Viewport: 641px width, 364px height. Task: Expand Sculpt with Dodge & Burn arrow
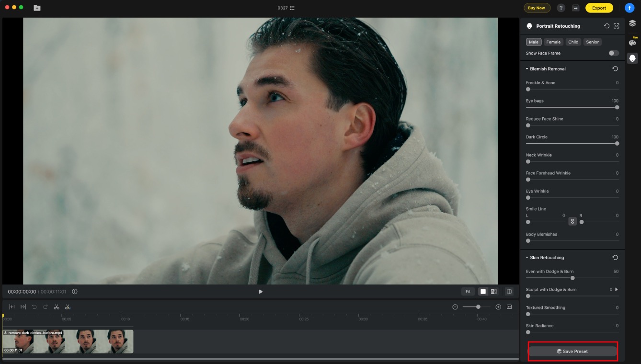click(x=617, y=289)
